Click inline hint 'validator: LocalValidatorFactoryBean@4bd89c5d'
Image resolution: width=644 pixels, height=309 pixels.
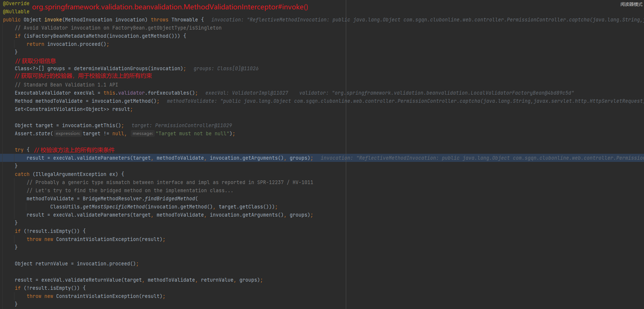437,93
